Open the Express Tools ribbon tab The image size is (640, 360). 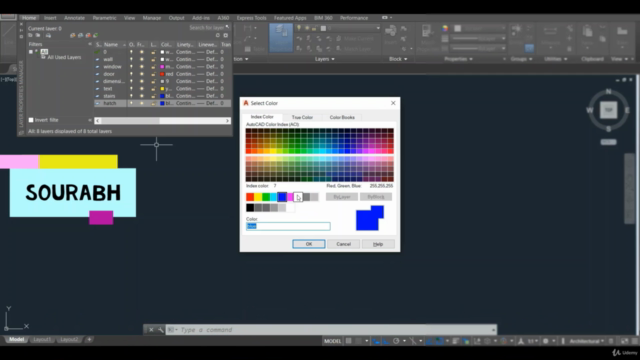click(251, 18)
